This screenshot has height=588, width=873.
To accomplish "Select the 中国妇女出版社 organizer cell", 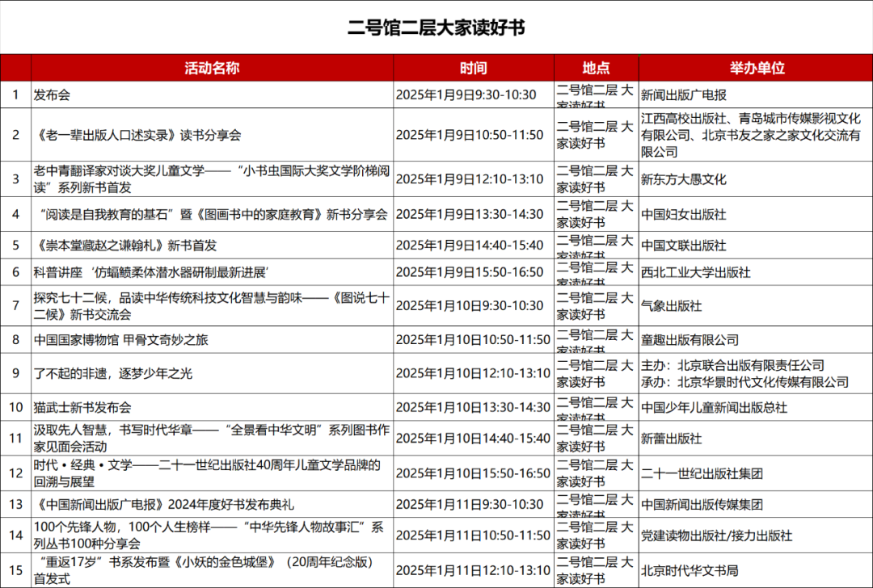I will pos(690,215).
